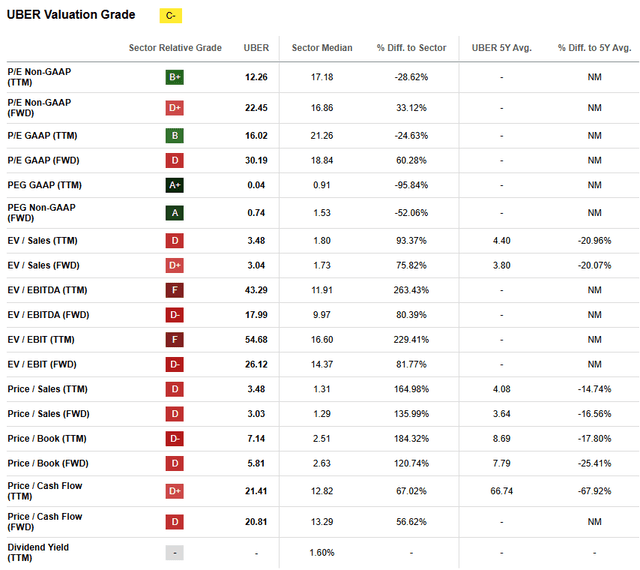Open the P/E Non-GAAP (FWD) metric link

click(x=39, y=108)
